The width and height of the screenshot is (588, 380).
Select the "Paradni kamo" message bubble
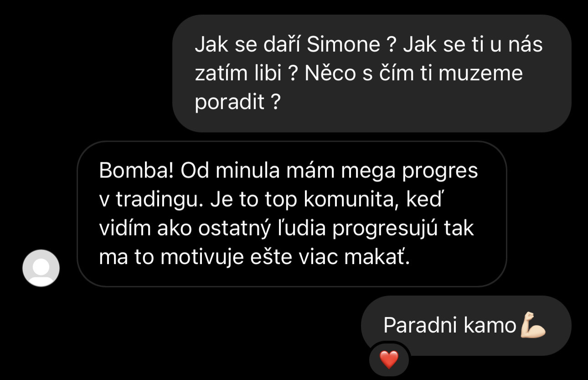(466, 326)
